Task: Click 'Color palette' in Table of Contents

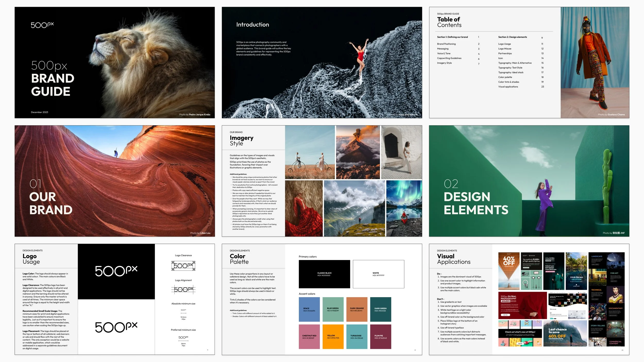Action: [x=505, y=77]
